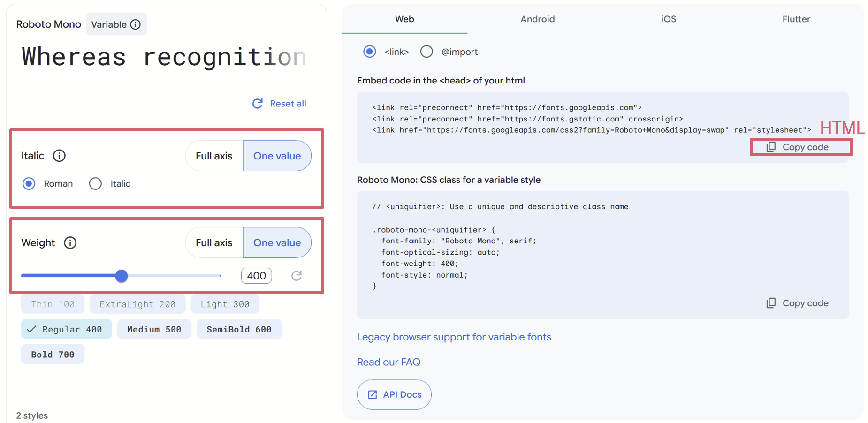The height and width of the screenshot is (423, 868).
Task: Click the copy icon in the HTML embed box
Action: click(x=771, y=147)
